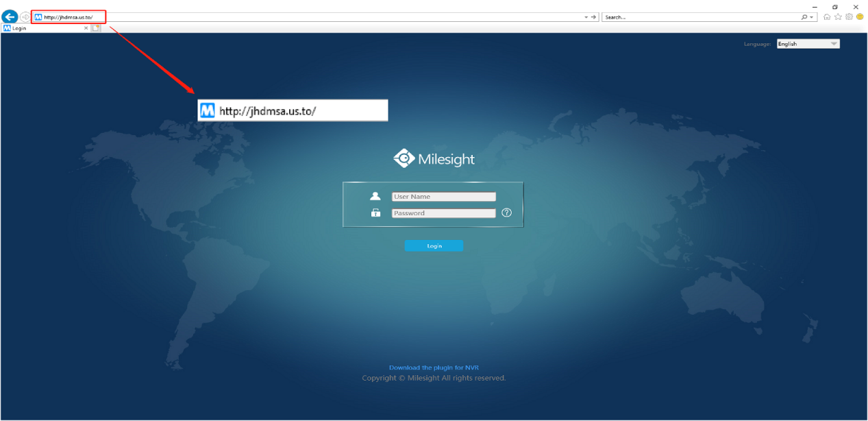Close the Login tab
Screen dimensions: 868x421
(x=86, y=28)
